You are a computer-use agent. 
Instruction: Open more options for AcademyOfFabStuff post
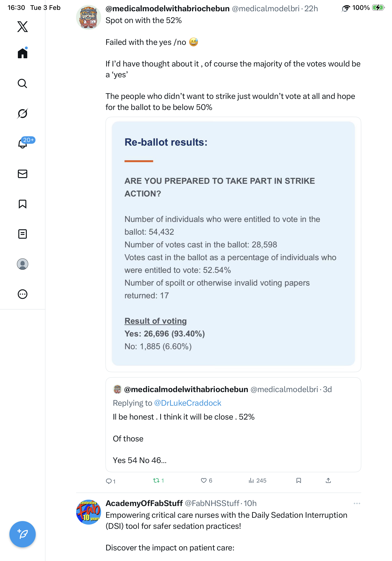357,503
